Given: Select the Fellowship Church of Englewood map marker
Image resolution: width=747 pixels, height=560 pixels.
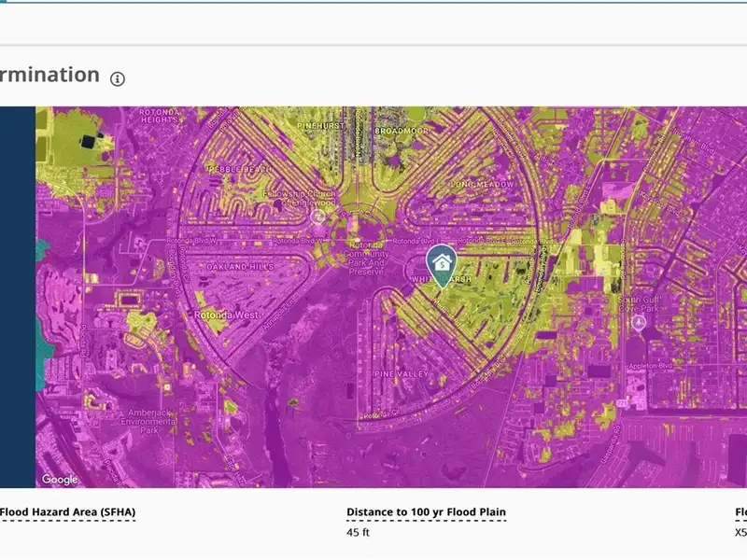Looking at the screenshot, I should click(x=317, y=215).
